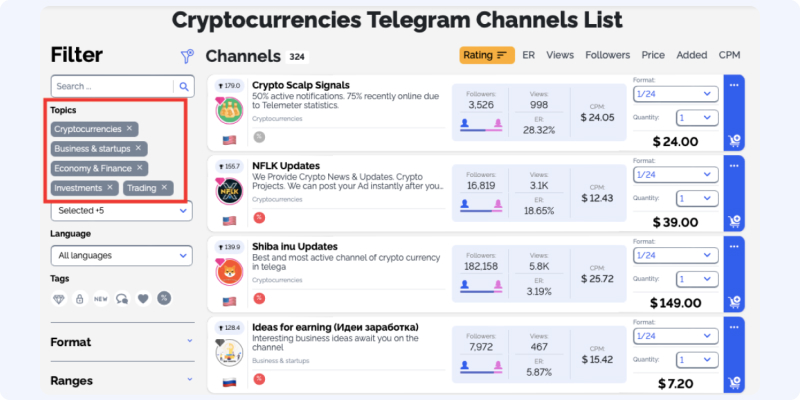Viewport: 800px width, 400px height.
Task: Toggle the lock tag filter
Action: coord(80,298)
